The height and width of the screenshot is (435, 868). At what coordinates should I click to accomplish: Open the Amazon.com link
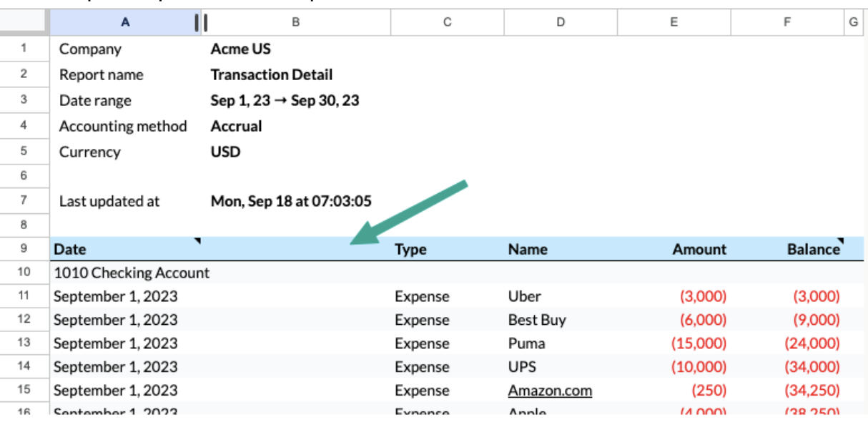click(550, 391)
